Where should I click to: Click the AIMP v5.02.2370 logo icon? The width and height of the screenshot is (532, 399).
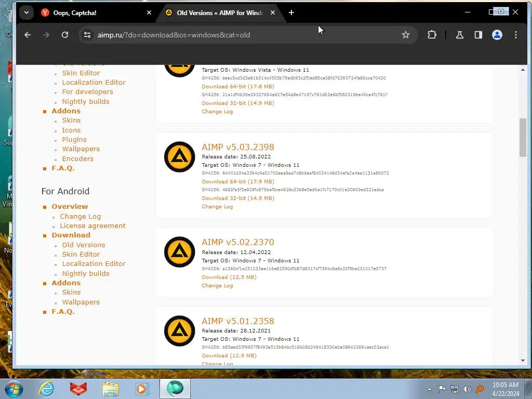click(x=179, y=252)
